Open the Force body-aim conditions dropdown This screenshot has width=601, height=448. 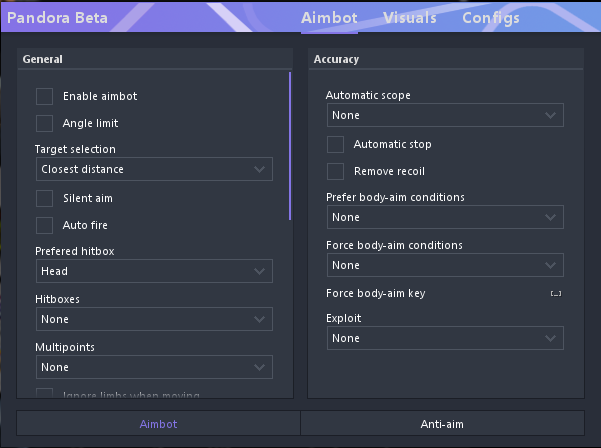click(445, 265)
